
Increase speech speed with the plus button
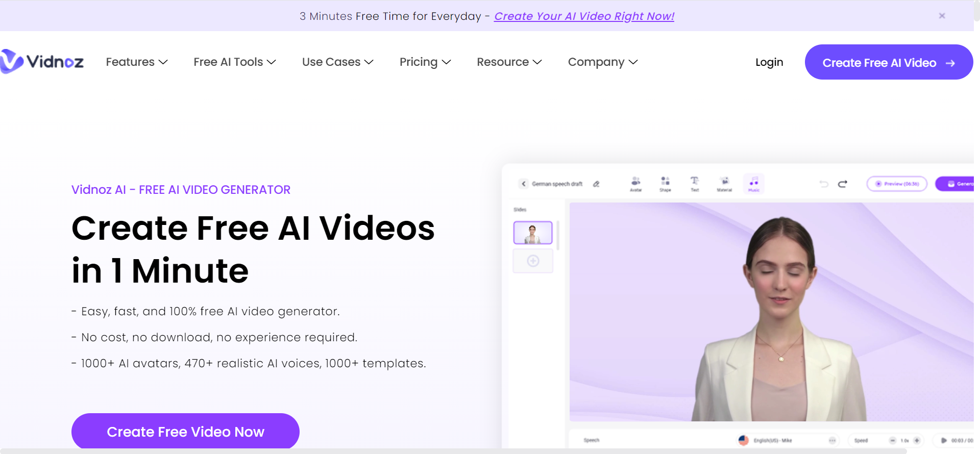click(917, 440)
